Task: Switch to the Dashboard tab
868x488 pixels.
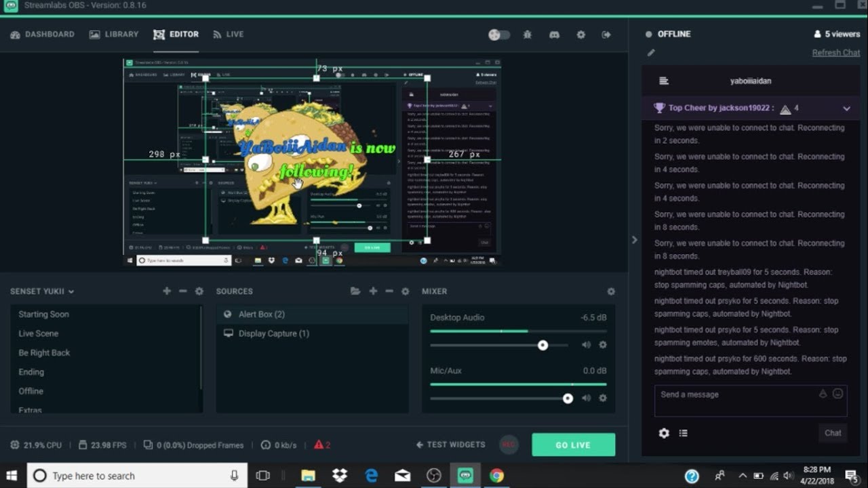Action: [x=42, y=35]
